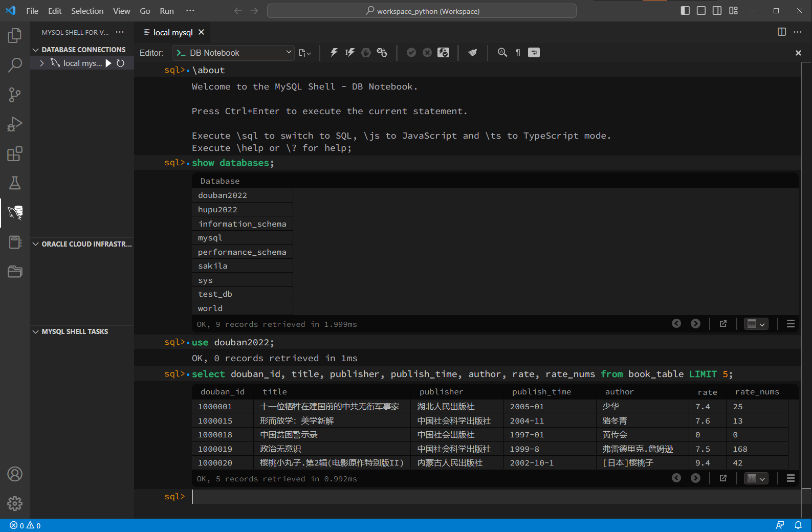Open the DB Notebook editor selector

(233, 53)
